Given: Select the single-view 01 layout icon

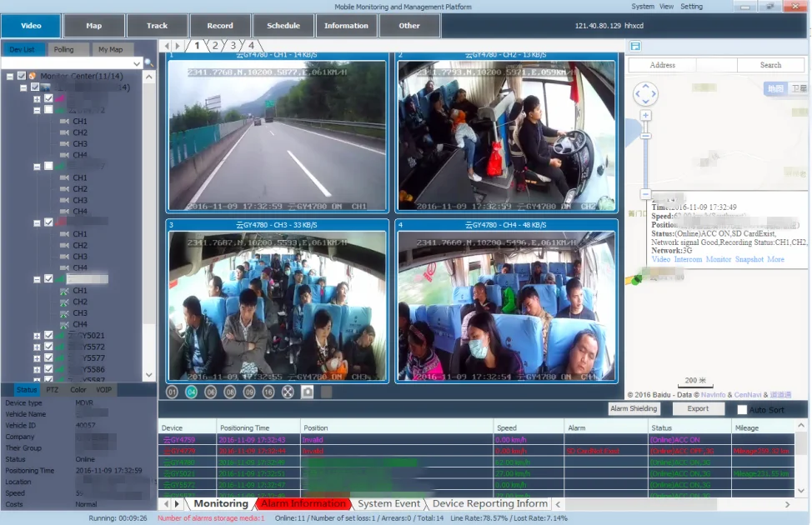Looking at the screenshot, I should tap(171, 392).
